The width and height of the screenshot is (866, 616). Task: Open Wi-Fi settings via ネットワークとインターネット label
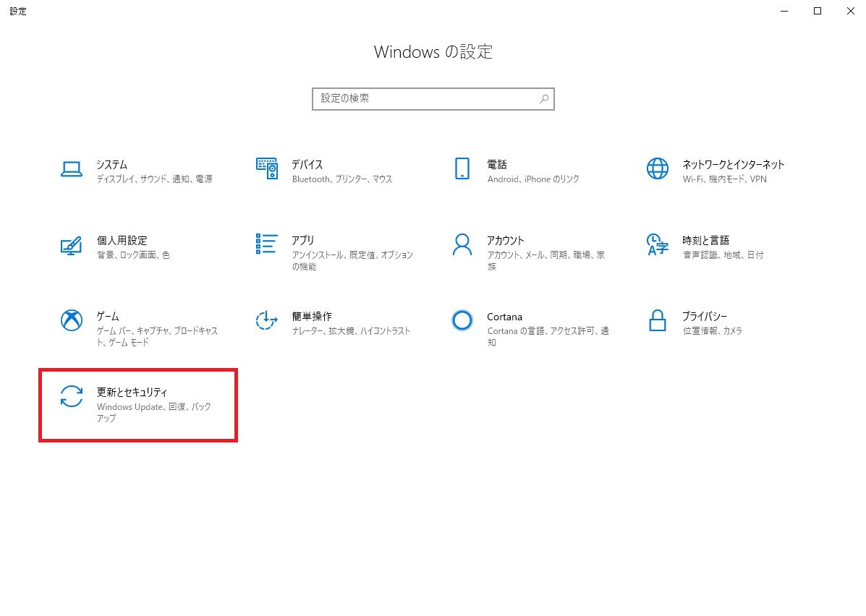click(x=734, y=164)
